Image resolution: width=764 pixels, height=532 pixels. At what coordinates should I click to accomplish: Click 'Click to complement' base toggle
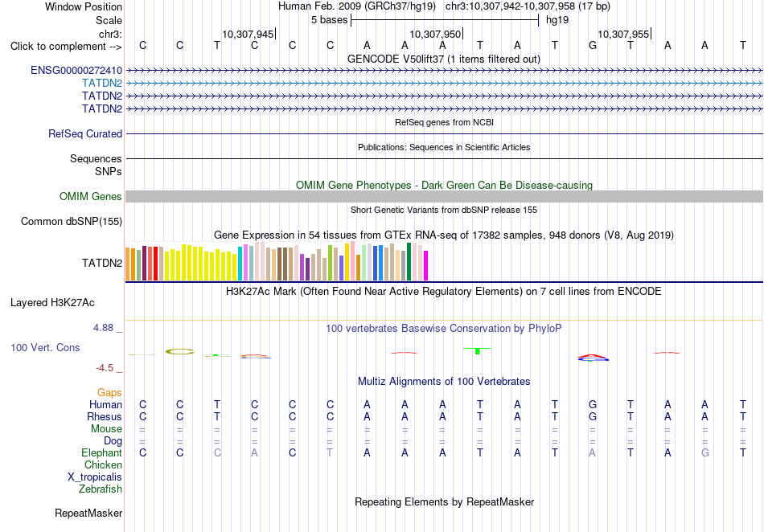(x=66, y=47)
